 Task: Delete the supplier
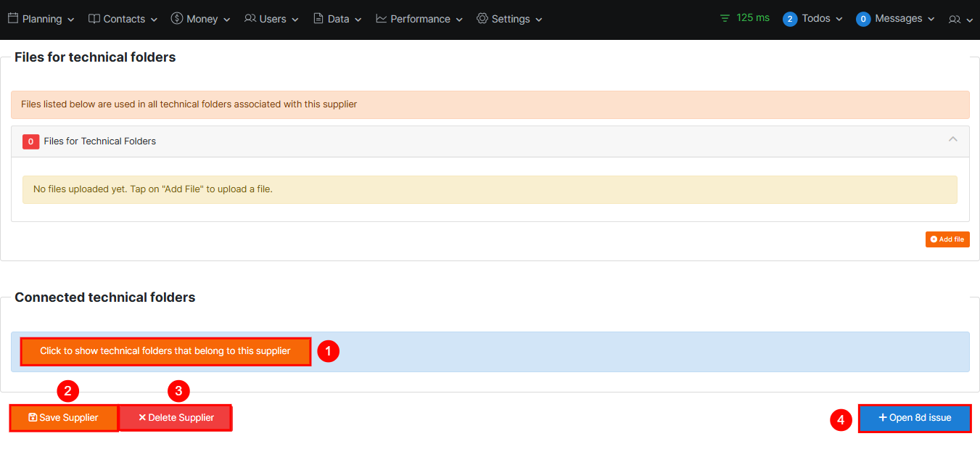176,418
